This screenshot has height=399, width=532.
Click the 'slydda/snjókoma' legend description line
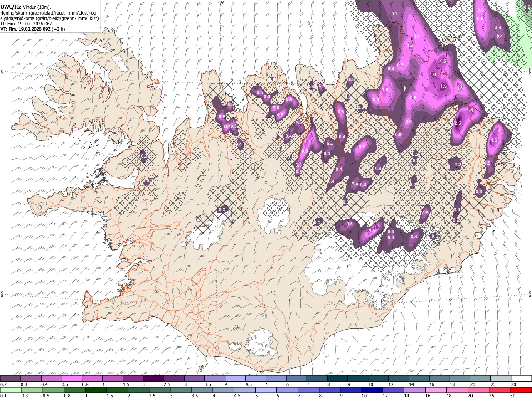tap(50, 18)
